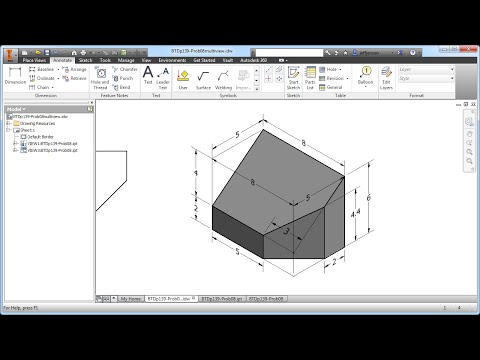Choose the Chain dimension tool
The height and width of the screenshot is (360, 480).
[x=39, y=87]
